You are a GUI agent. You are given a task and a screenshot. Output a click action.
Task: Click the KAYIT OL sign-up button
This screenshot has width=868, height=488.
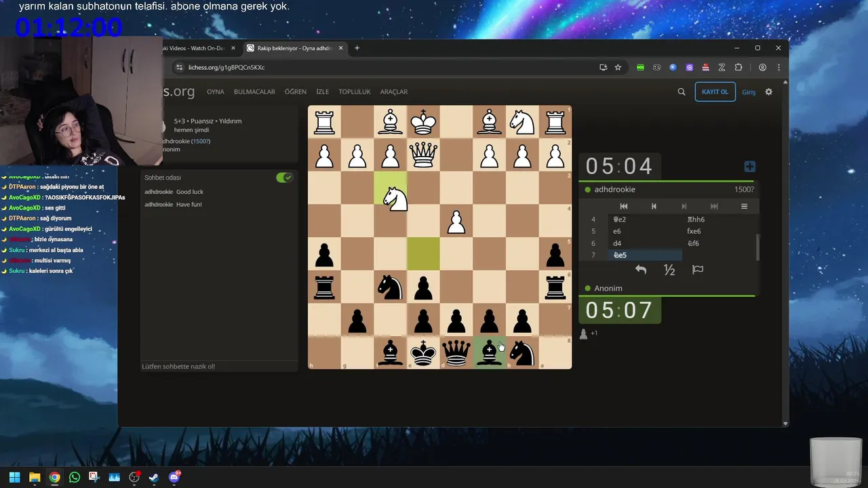point(715,92)
